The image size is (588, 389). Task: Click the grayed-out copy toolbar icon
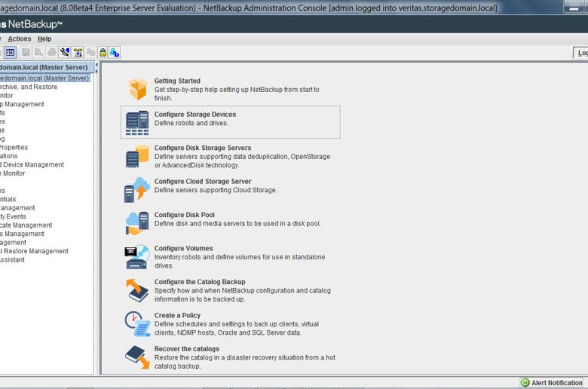tap(90, 53)
